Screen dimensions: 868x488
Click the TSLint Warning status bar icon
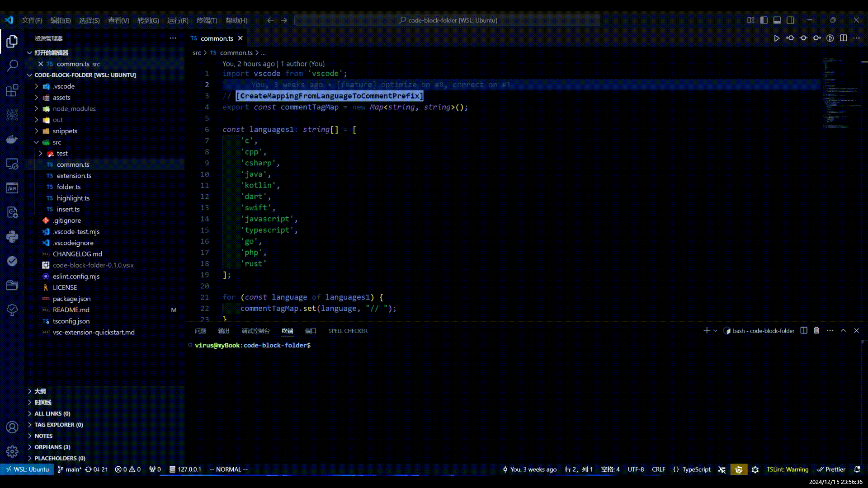pos(788,469)
